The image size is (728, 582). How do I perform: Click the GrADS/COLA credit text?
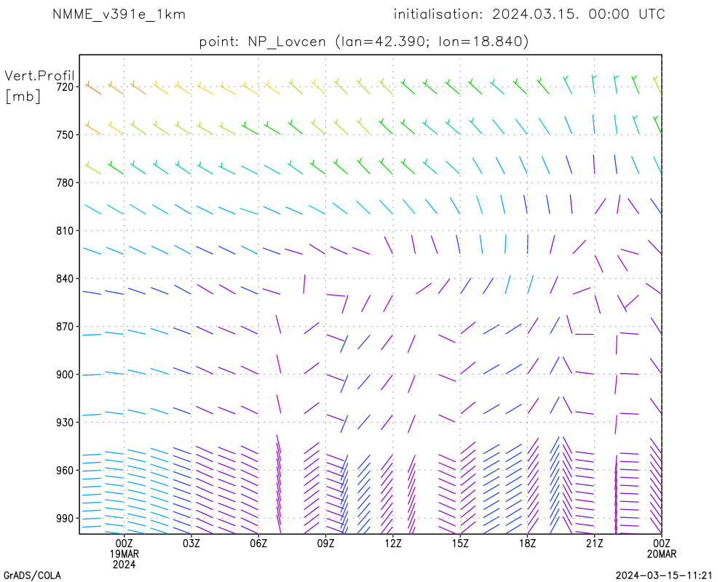pyautogui.click(x=32, y=576)
